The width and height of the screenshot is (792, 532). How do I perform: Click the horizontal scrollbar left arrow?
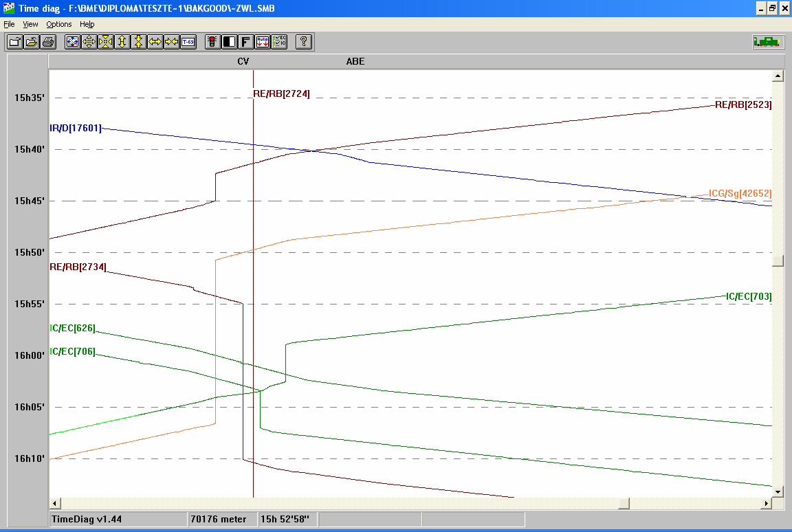coord(55,503)
